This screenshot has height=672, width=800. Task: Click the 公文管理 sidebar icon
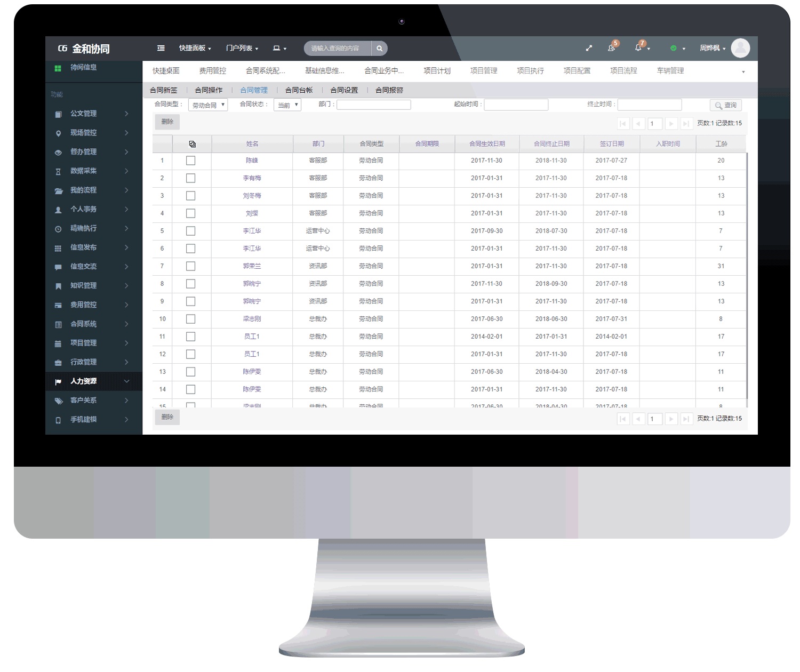[58, 114]
